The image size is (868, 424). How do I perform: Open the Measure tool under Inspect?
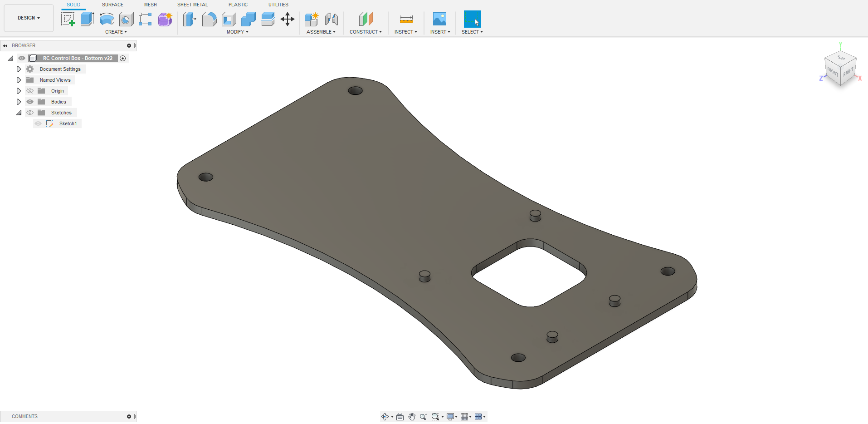click(405, 19)
